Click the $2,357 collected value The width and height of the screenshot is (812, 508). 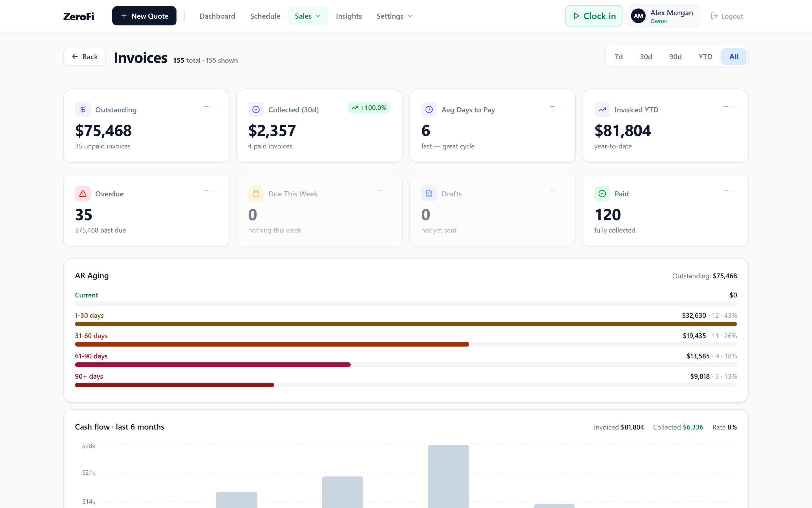(x=272, y=130)
